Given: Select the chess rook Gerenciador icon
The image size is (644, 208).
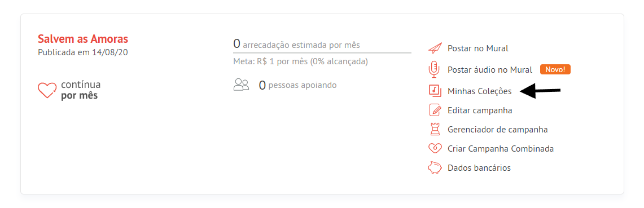Looking at the screenshot, I should [x=434, y=129].
